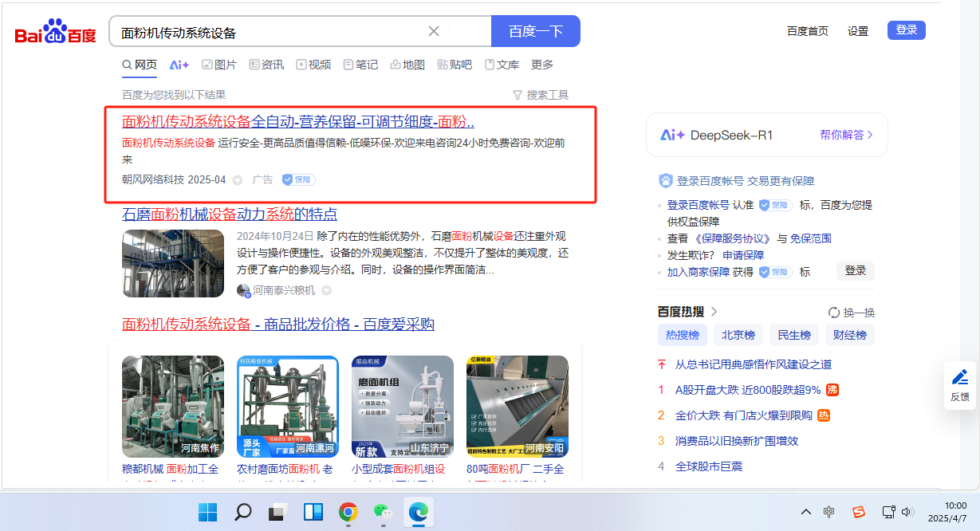The height and width of the screenshot is (531, 980).
Task: Open 百度首页 link
Action: [x=807, y=31]
